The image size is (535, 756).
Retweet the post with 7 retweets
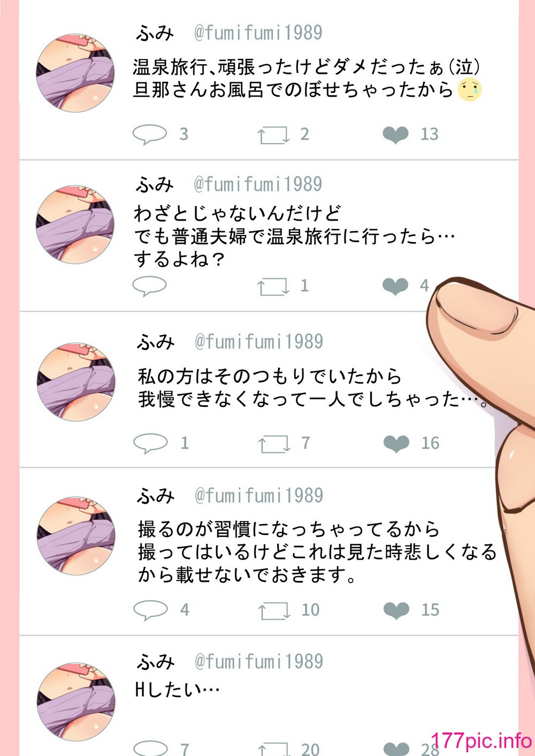point(274,444)
